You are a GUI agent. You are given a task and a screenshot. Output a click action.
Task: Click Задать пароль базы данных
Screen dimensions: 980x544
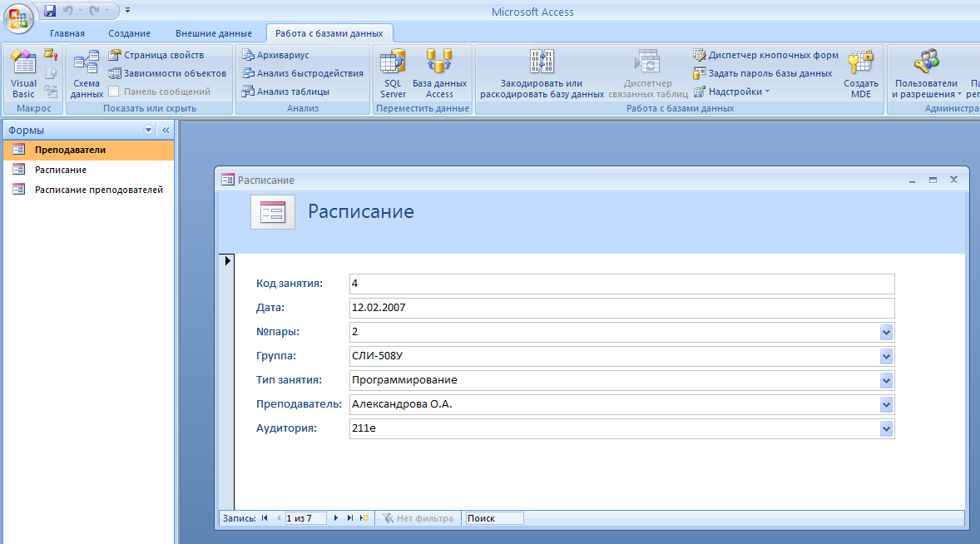[762, 73]
